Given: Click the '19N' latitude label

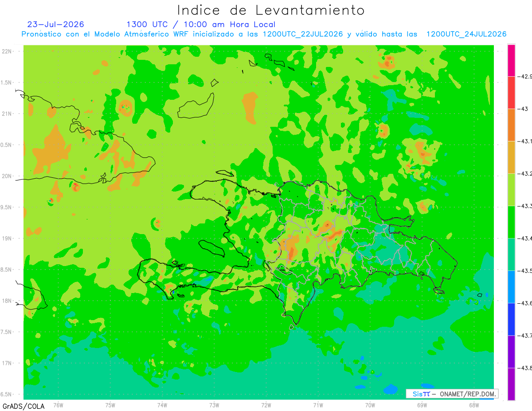Looking at the screenshot, I should pos(7,239).
